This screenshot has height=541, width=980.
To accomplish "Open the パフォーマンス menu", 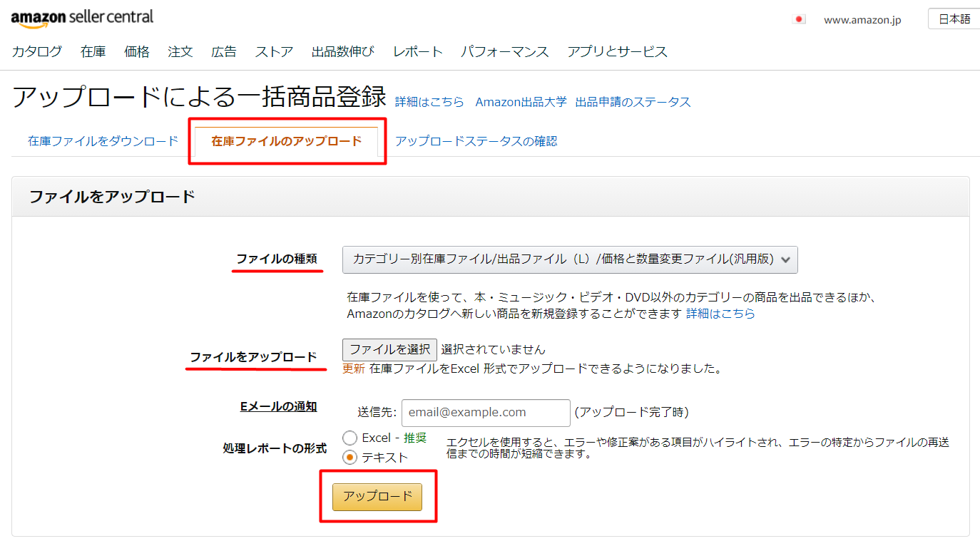I will 505,51.
